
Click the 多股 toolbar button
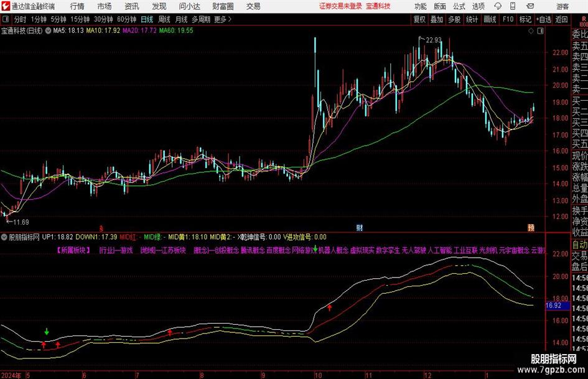point(454,19)
